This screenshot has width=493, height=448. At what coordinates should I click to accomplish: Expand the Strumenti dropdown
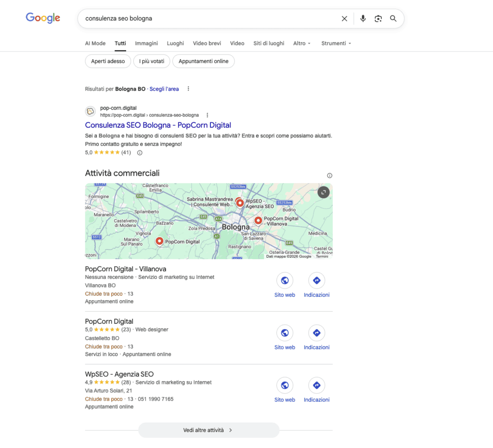(336, 43)
